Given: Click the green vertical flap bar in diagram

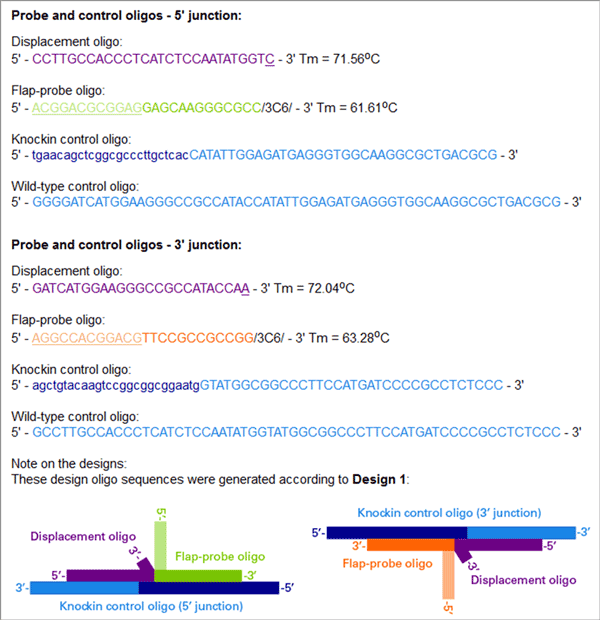Looking at the screenshot, I should [160, 545].
